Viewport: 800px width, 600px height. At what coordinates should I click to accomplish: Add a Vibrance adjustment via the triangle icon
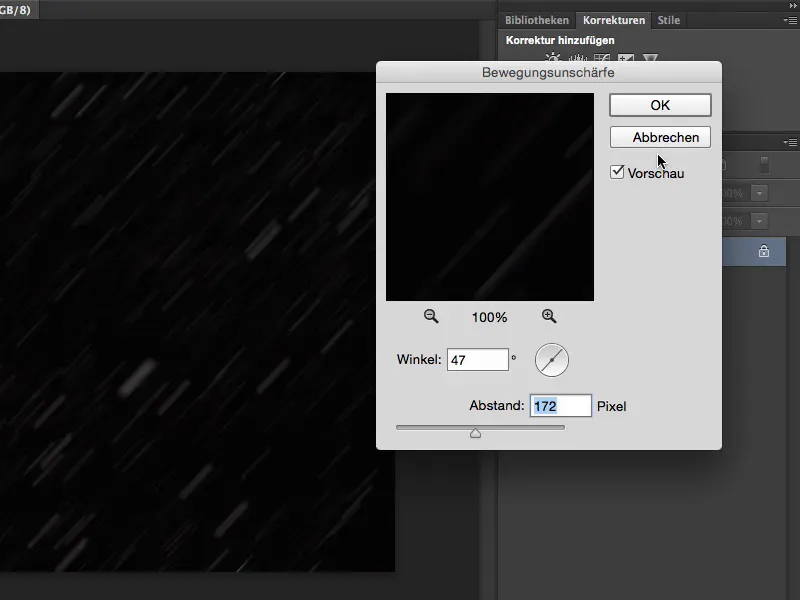pos(650,58)
